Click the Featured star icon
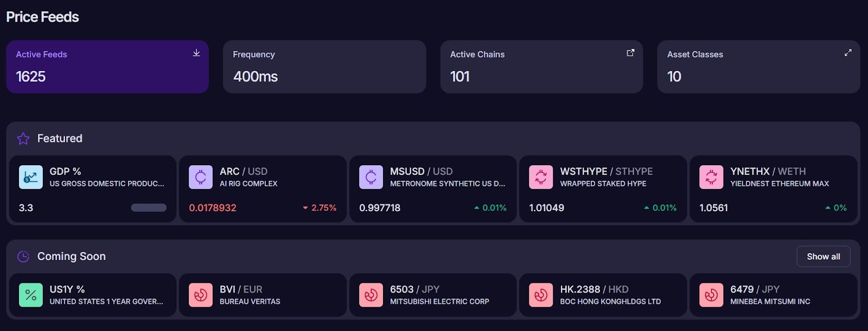Viewport: 868px width, 331px height. click(23, 139)
